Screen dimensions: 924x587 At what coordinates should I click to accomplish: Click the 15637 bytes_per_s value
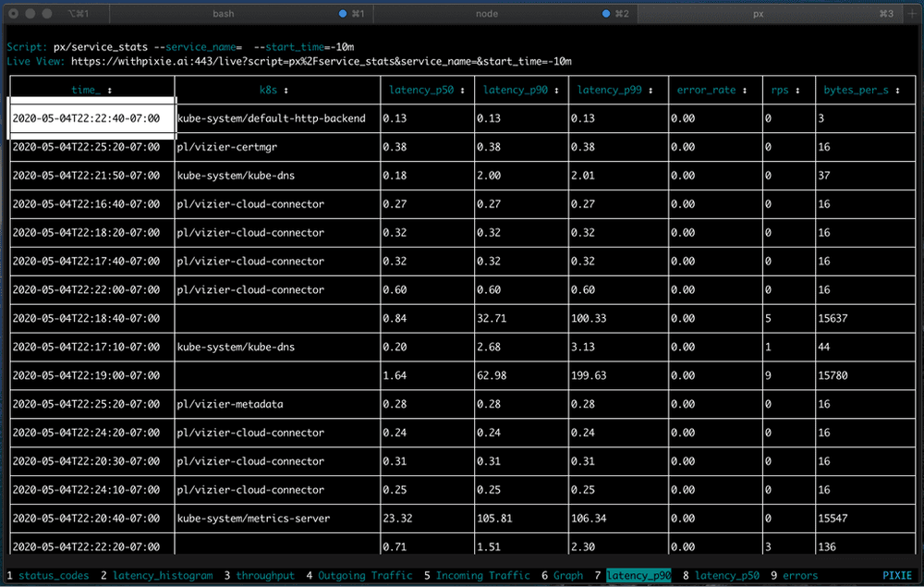833,318
